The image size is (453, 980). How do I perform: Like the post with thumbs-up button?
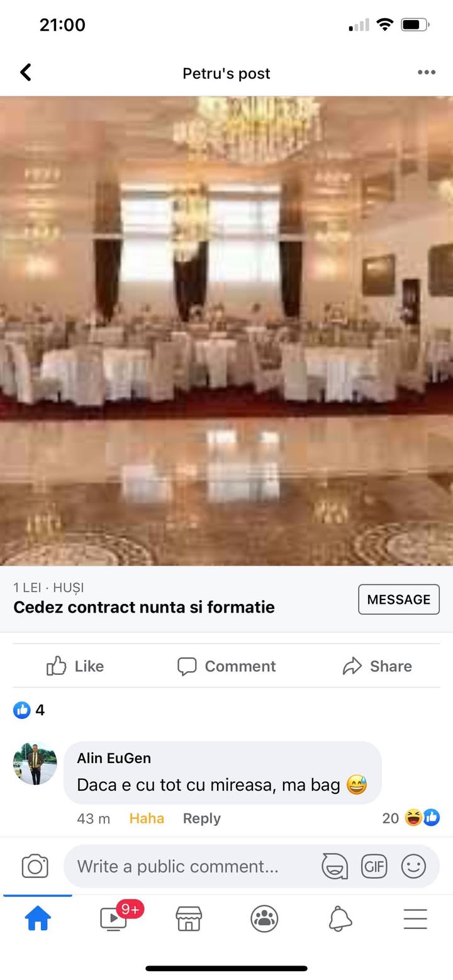click(x=75, y=666)
